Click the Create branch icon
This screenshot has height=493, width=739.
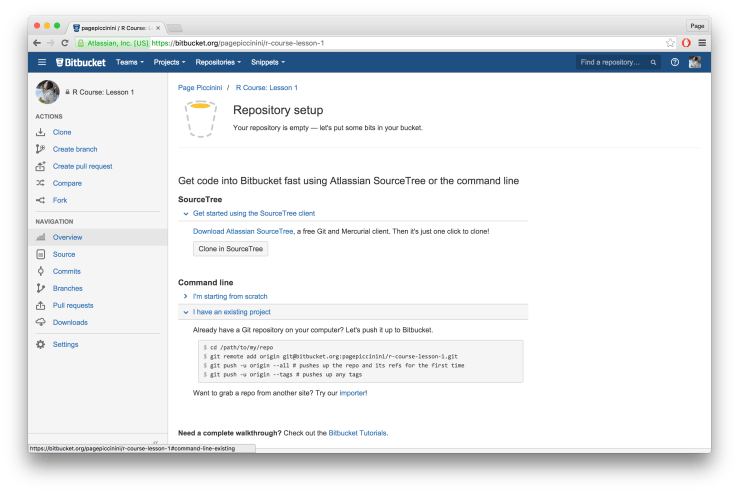(x=41, y=149)
